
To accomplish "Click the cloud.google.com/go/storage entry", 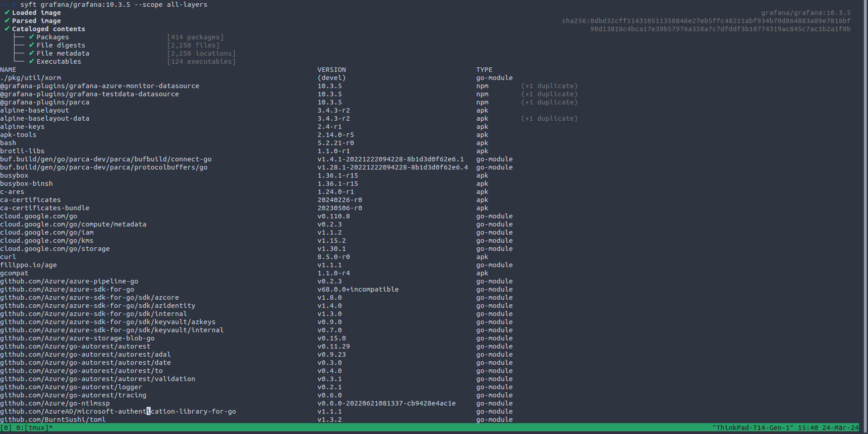I will [x=55, y=249].
